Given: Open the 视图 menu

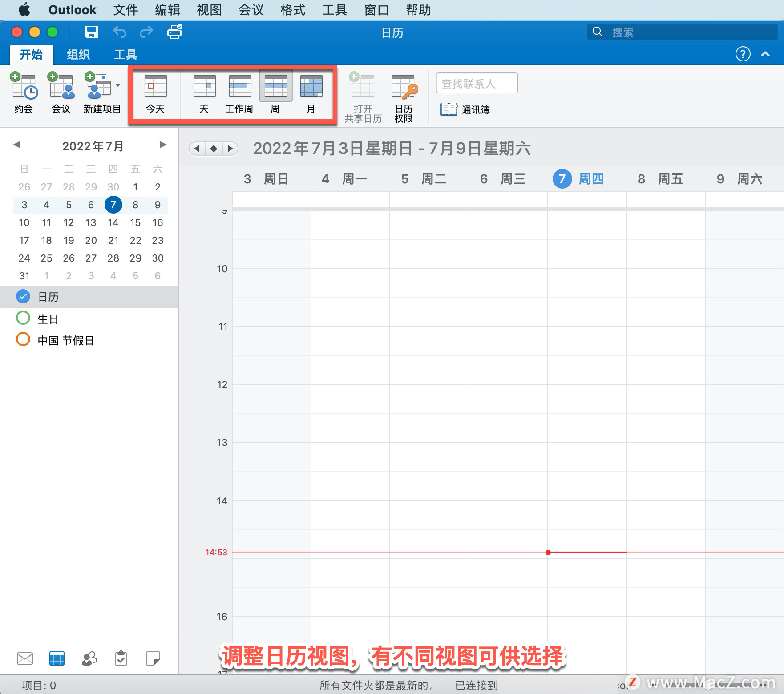Looking at the screenshot, I should coord(209,10).
